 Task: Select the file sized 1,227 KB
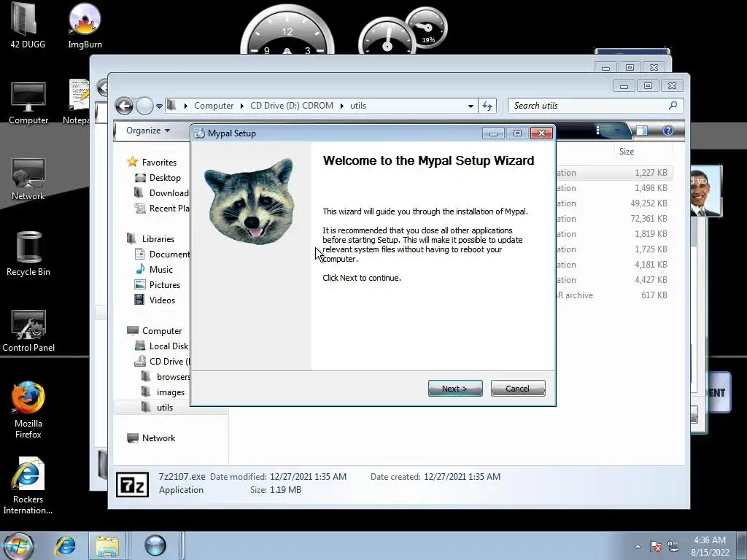[x=614, y=173]
